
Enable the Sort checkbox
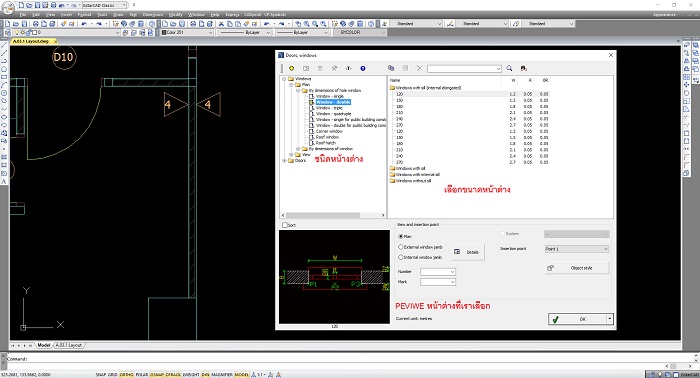pyautogui.click(x=285, y=225)
